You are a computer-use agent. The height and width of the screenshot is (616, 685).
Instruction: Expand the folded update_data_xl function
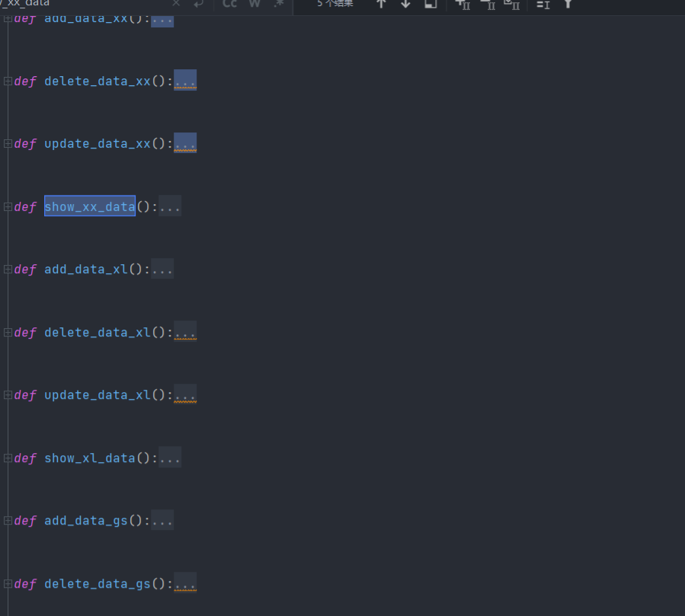coord(8,395)
